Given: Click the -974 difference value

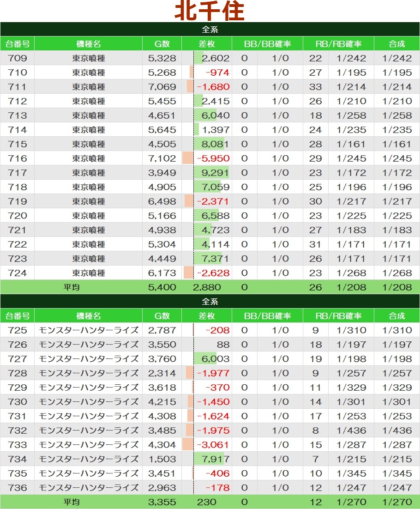Looking at the screenshot, I should pyautogui.click(x=218, y=73).
